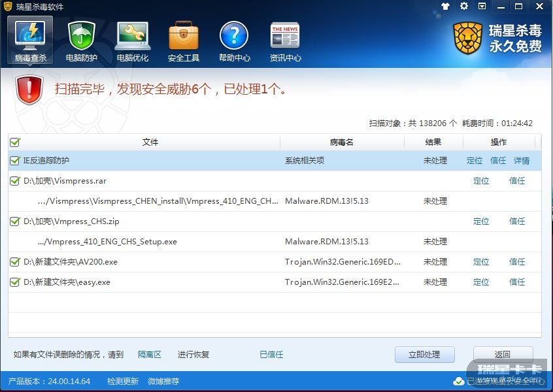Click the 结果 column header
Image resolution: width=553 pixels, height=392 pixels.
tap(433, 142)
